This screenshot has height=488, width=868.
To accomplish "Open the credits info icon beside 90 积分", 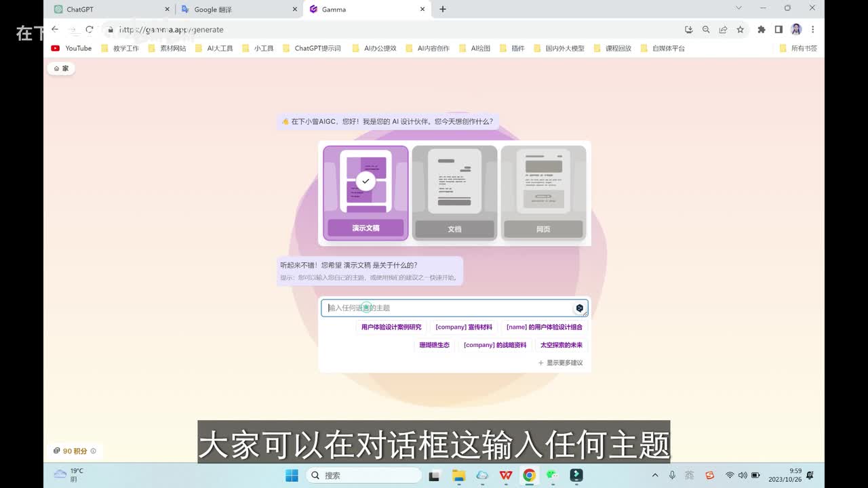I will point(94,451).
